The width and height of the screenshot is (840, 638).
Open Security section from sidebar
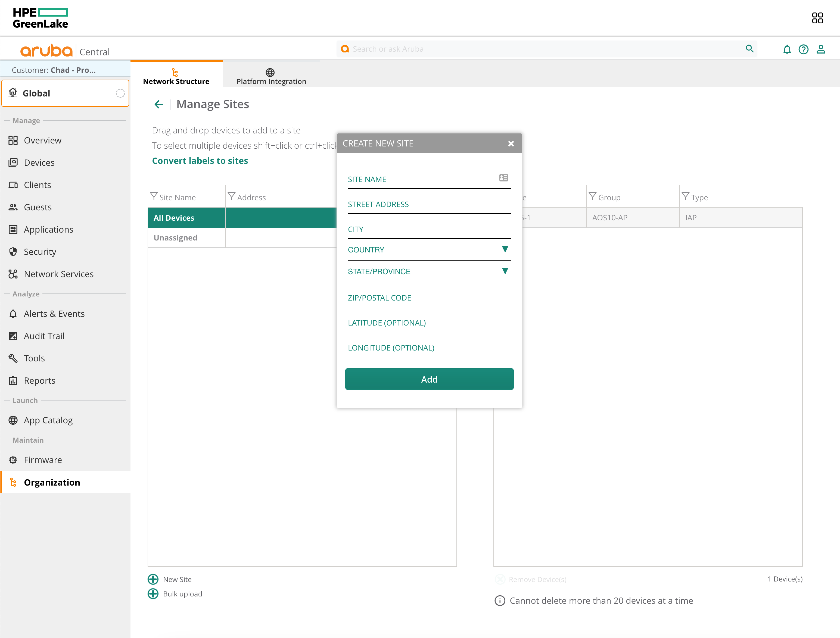click(39, 251)
